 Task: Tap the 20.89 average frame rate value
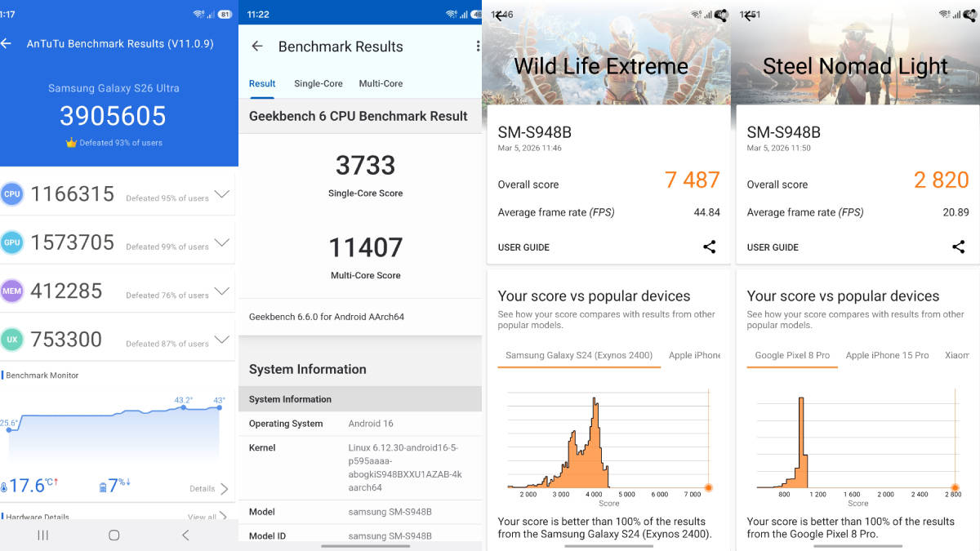click(955, 212)
